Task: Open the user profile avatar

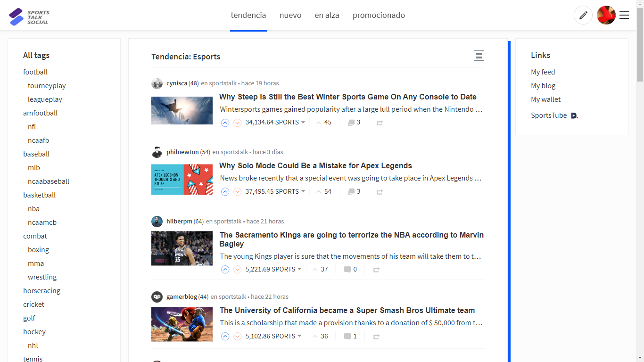Action: (606, 15)
